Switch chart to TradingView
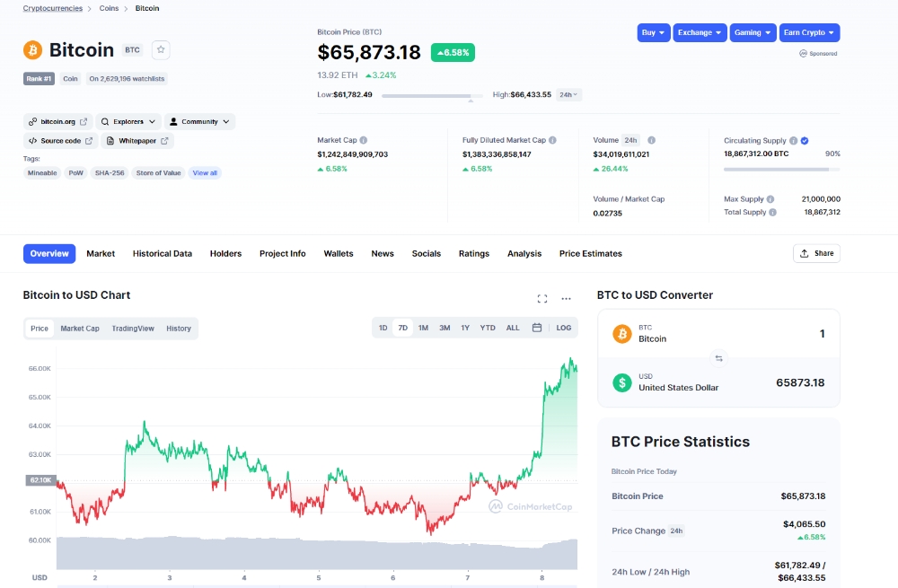The height and width of the screenshot is (588, 898). pos(133,329)
